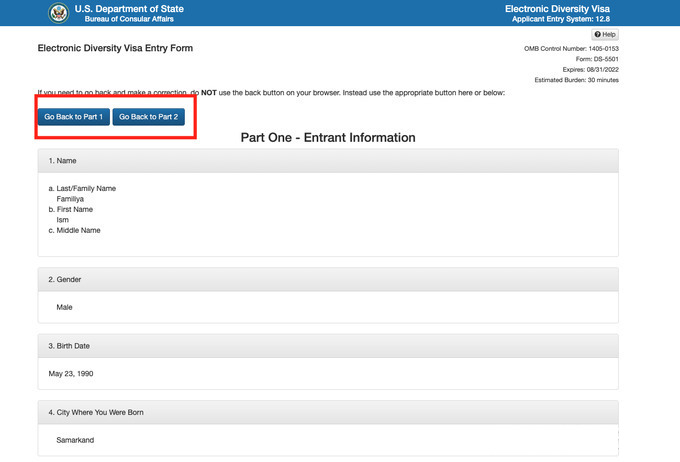Click the Department of State seal icon
This screenshot has width=680, height=462.
click(58, 13)
